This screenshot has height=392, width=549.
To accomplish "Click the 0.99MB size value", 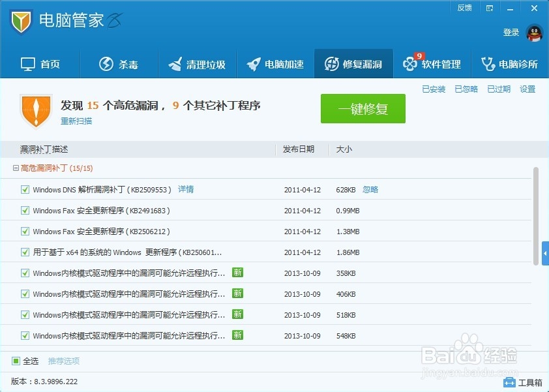I will [x=348, y=211].
